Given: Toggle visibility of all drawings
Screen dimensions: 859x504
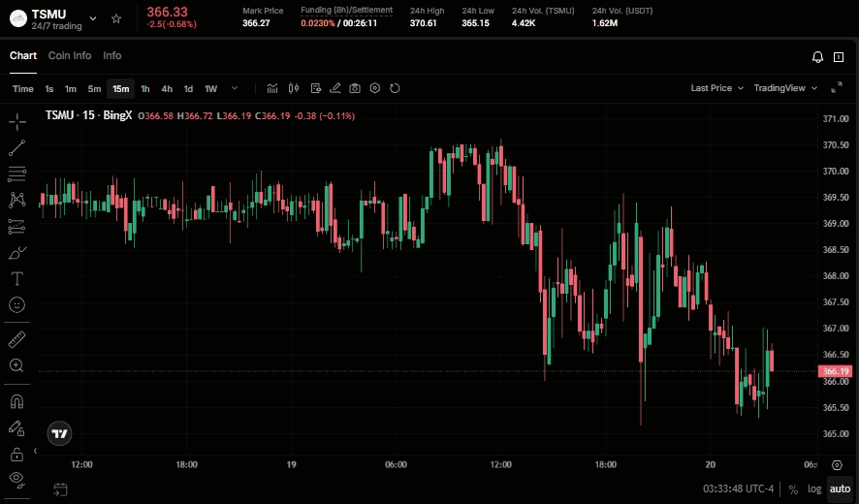Looking at the screenshot, I should (16, 478).
